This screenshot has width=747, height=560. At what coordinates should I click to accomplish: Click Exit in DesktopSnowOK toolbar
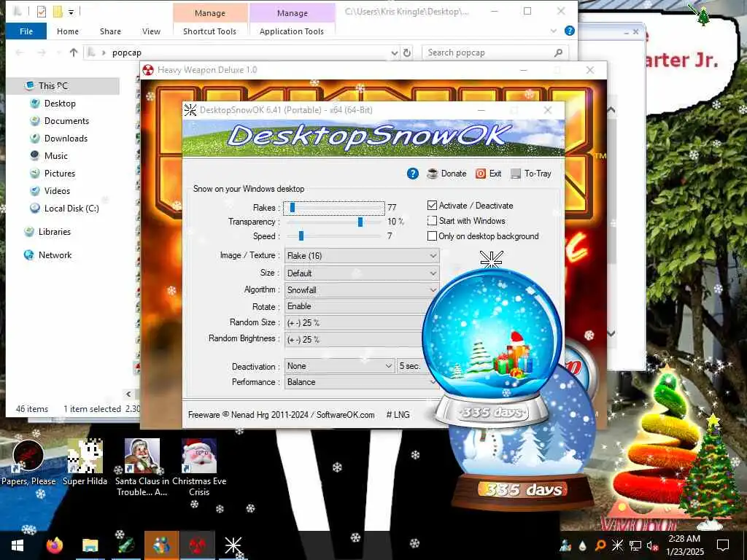(488, 174)
